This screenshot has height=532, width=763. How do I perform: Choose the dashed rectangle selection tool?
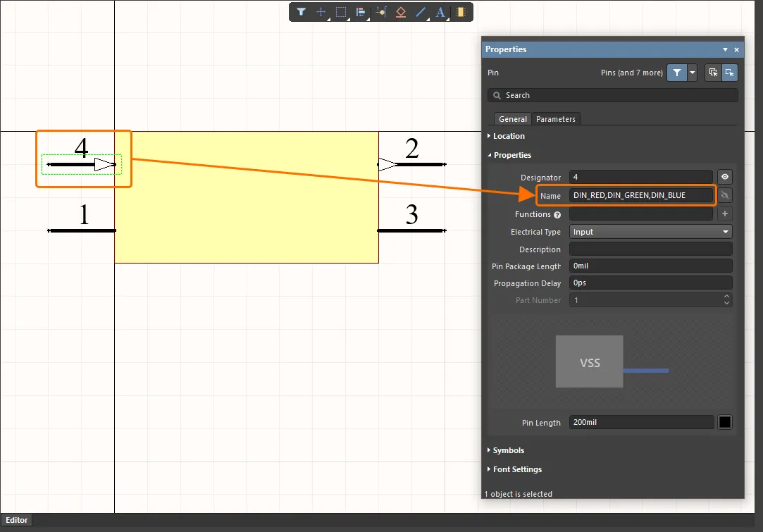(341, 12)
